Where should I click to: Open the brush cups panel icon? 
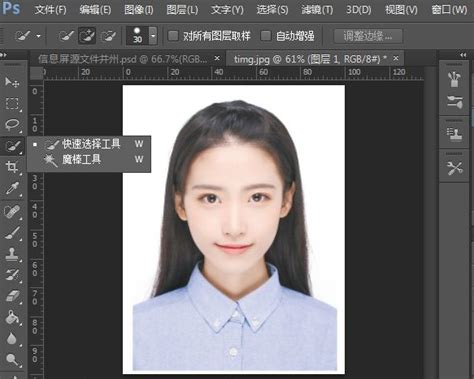455,80
